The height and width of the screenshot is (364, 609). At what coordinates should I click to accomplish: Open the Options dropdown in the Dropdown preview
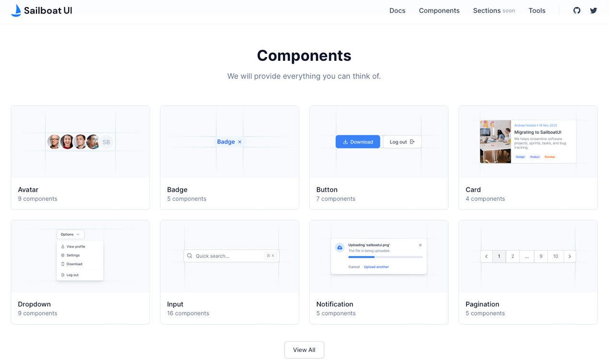tap(70, 234)
